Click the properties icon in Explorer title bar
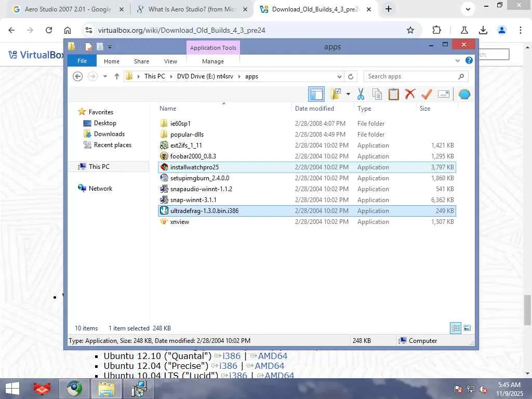The height and width of the screenshot is (399, 532). [x=88, y=47]
